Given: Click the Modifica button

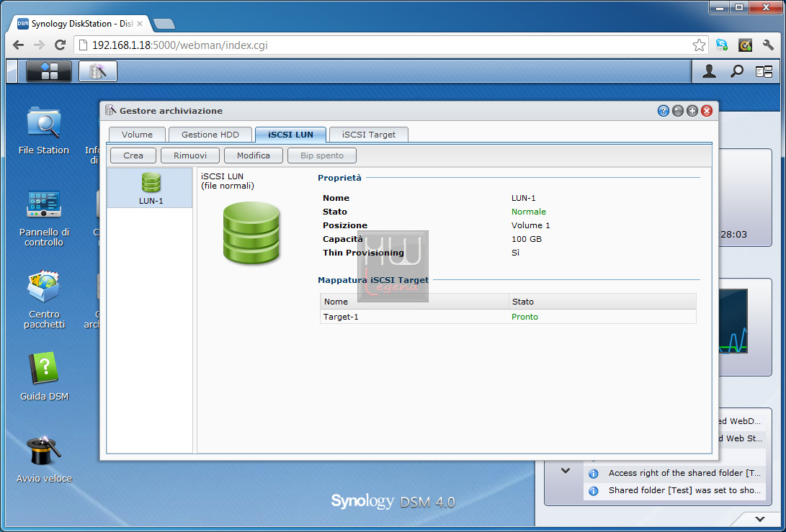Looking at the screenshot, I should point(253,155).
